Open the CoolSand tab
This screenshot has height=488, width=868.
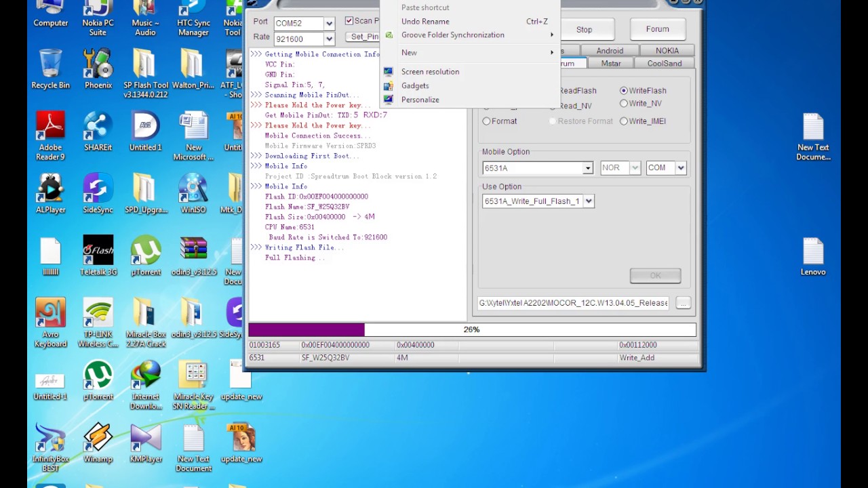[x=665, y=63]
